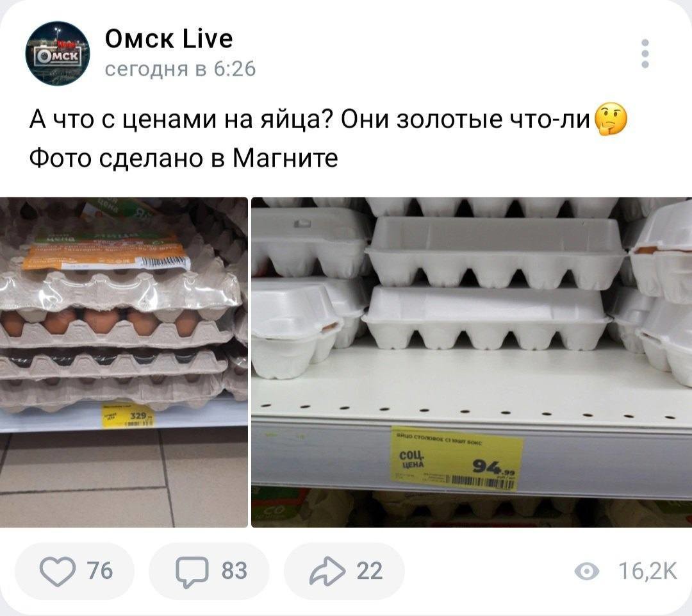Click the post text about egg prices
Image resolution: width=692 pixels, height=616 pixels.
[x=328, y=138]
